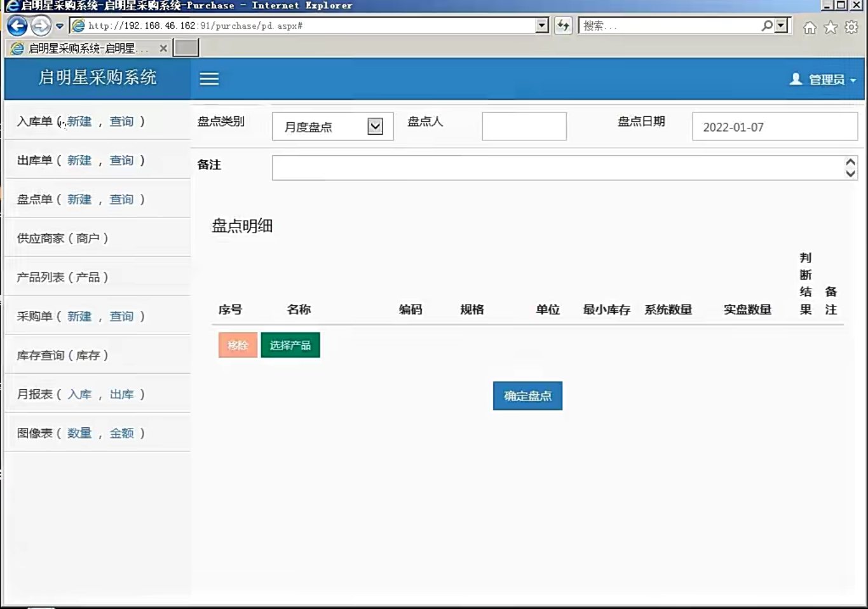Viewport: 868px width, 609px height.
Task: Click the 单位 column header
Action: click(548, 310)
